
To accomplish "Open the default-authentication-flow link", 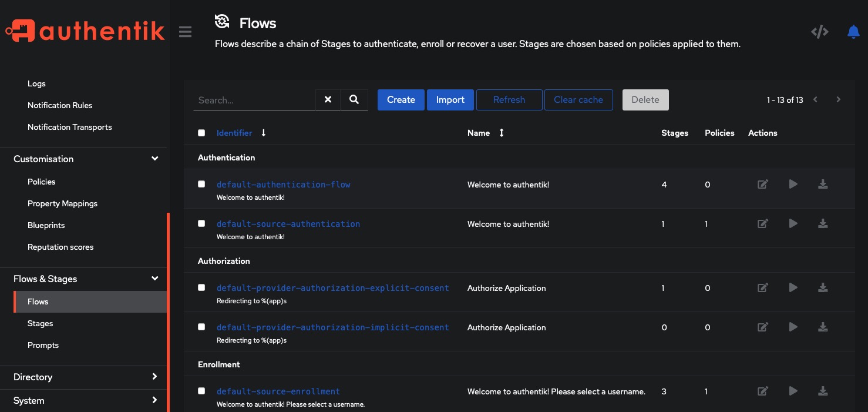I will [x=284, y=184].
